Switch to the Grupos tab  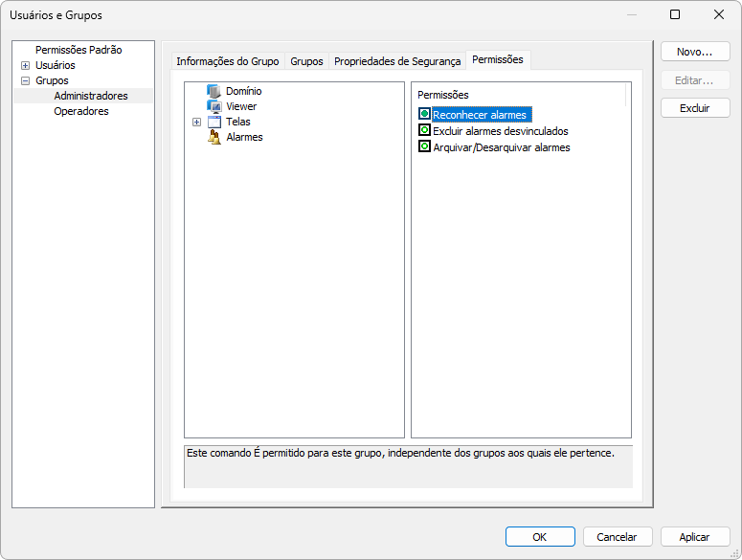point(306,61)
